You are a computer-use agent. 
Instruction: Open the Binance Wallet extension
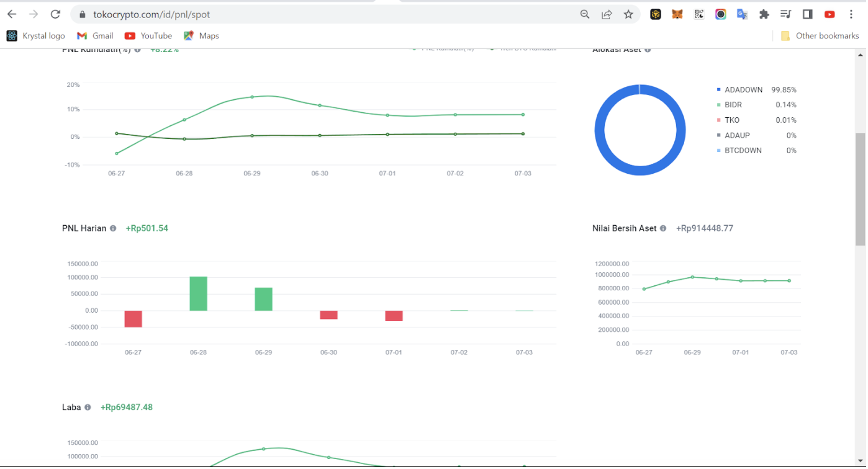(x=656, y=14)
